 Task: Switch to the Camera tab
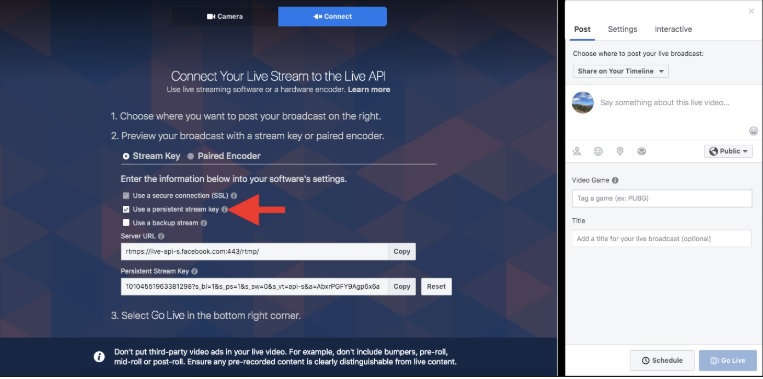[x=224, y=17]
